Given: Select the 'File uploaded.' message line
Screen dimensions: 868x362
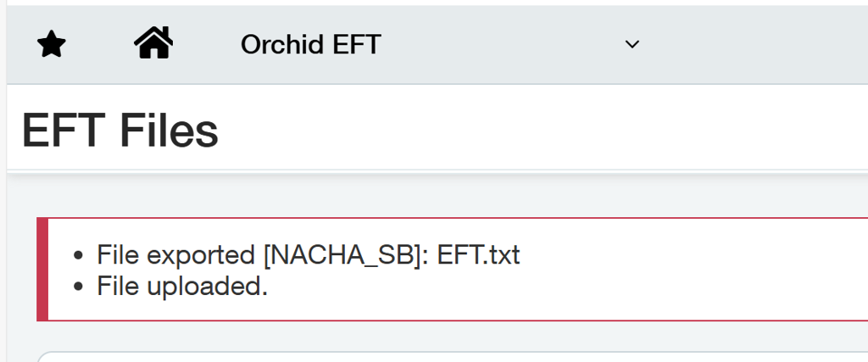Looking at the screenshot, I should (182, 287).
